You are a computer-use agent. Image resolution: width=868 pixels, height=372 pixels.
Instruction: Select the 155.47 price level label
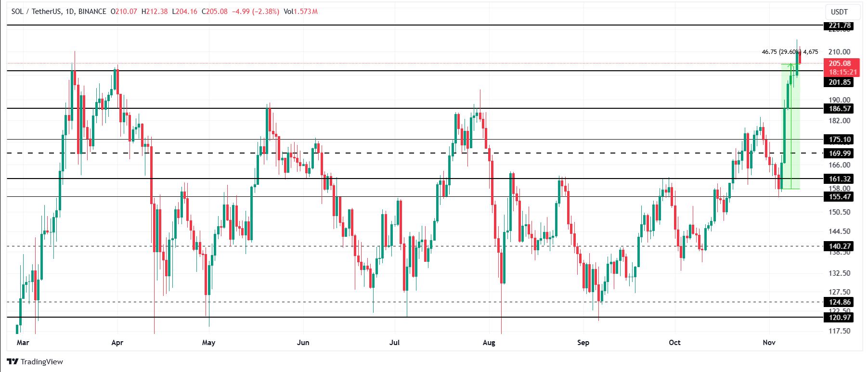pos(840,197)
